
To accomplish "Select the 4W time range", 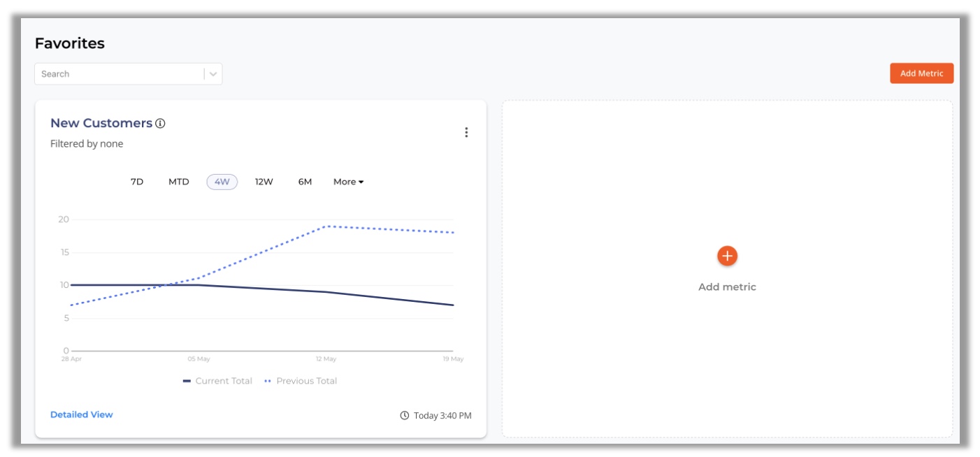I will coord(222,182).
